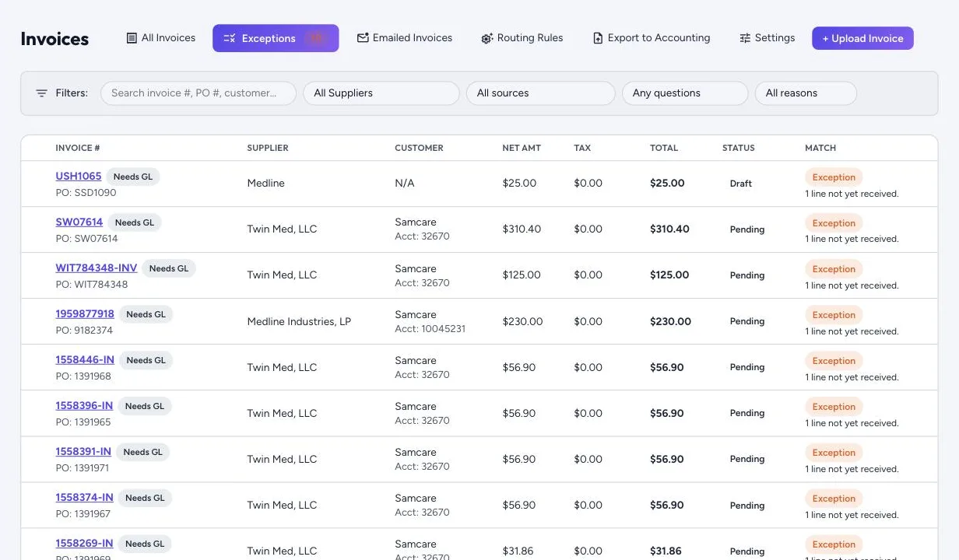Open invoice WIT784348-INV

pos(97,268)
